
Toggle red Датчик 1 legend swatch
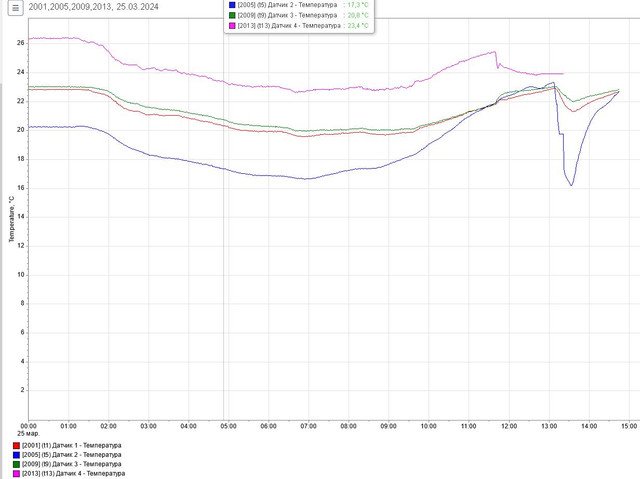point(16,446)
